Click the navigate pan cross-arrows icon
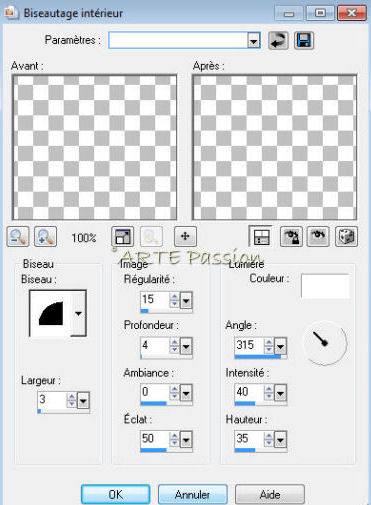The height and width of the screenshot is (505, 371). pyautogui.click(x=185, y=237)
